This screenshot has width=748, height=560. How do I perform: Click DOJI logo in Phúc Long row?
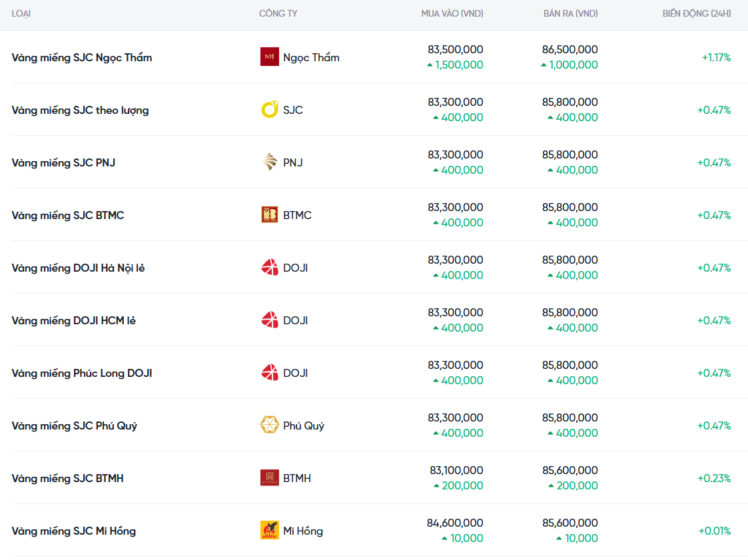270,372
